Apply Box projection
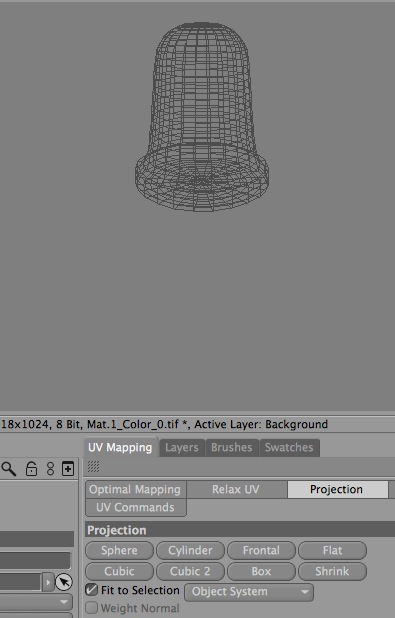The height and width of the screenshot is (618, 395). click(x=261, y=571)
